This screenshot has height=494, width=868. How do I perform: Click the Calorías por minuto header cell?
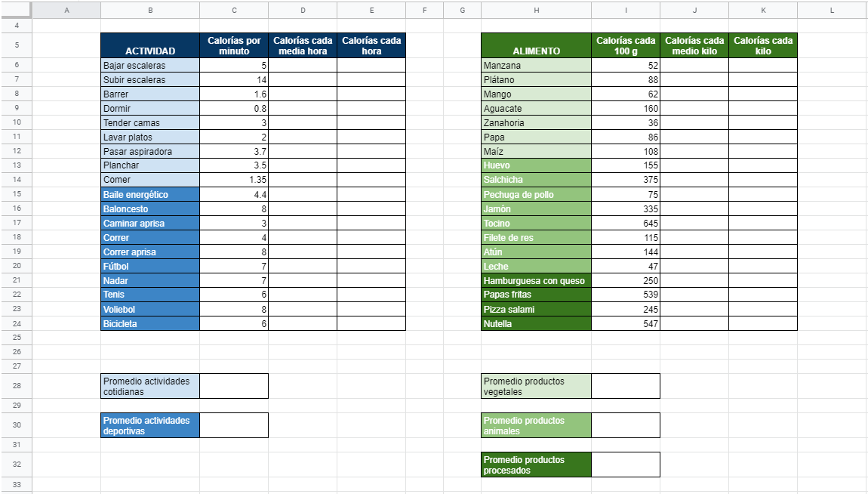pos(234,45)
